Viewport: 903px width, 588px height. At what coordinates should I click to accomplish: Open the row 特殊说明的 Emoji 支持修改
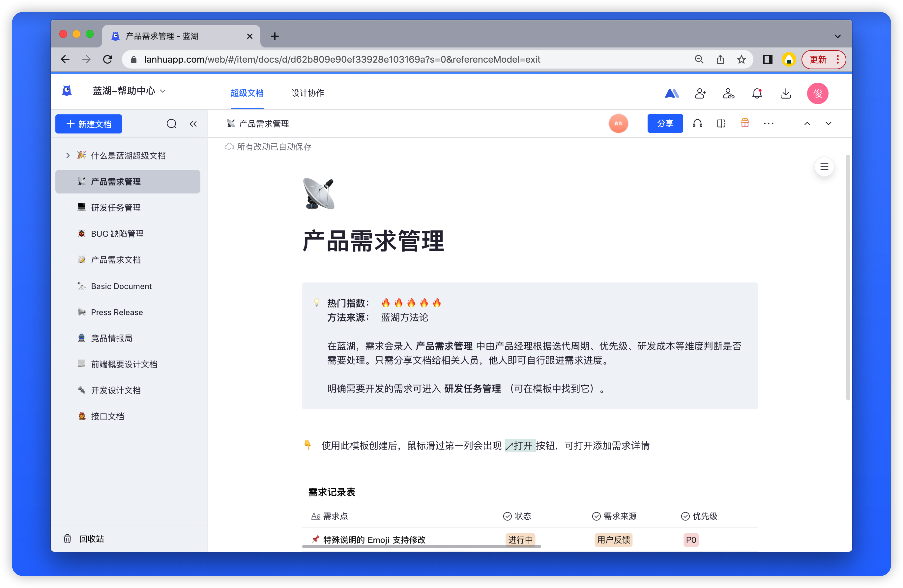click(x=374, y=540)
